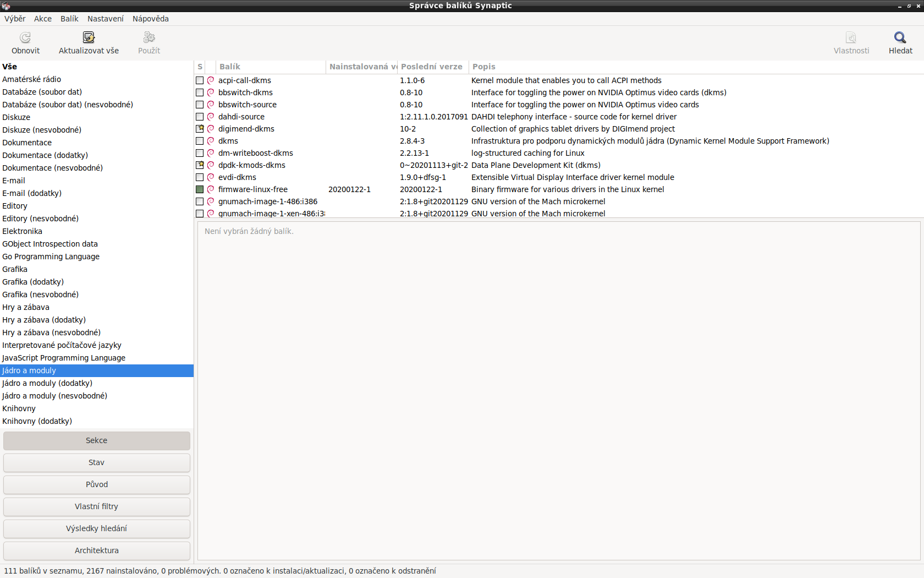Click Debian swirl icon beside evdi-dkms
The height and width of the screenshot is (578, 924).
click(211, 177)
